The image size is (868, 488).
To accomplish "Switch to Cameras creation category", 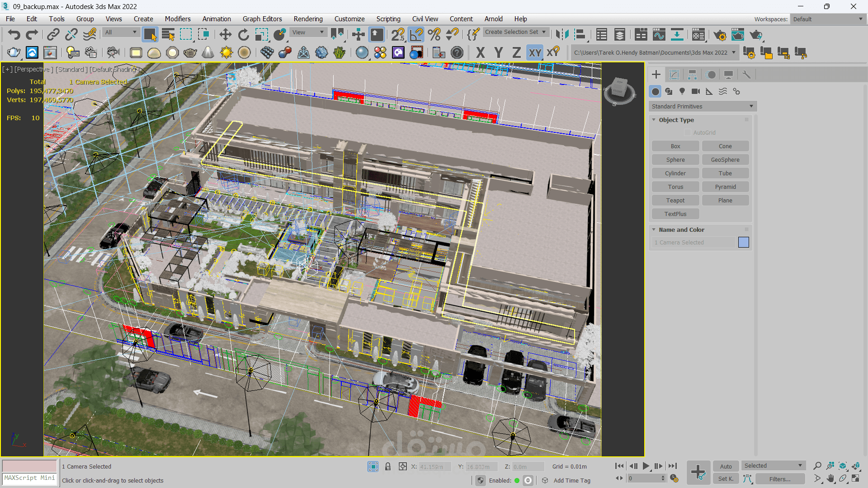I will (x=696, y=92).
